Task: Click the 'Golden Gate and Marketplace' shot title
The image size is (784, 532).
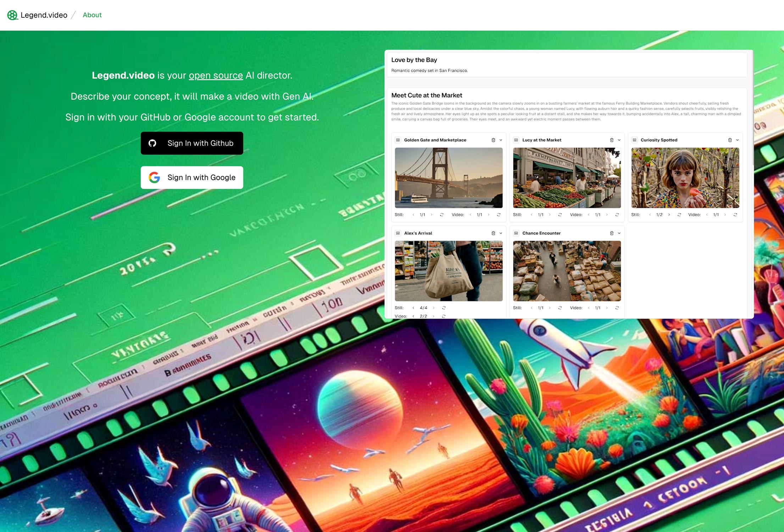Action: pos(435,140)
